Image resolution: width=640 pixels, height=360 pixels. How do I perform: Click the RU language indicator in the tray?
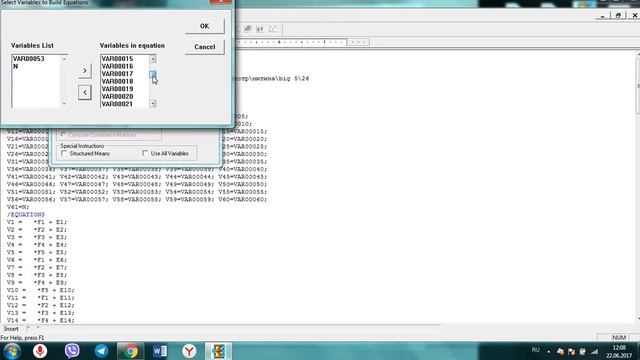[536, 350]
